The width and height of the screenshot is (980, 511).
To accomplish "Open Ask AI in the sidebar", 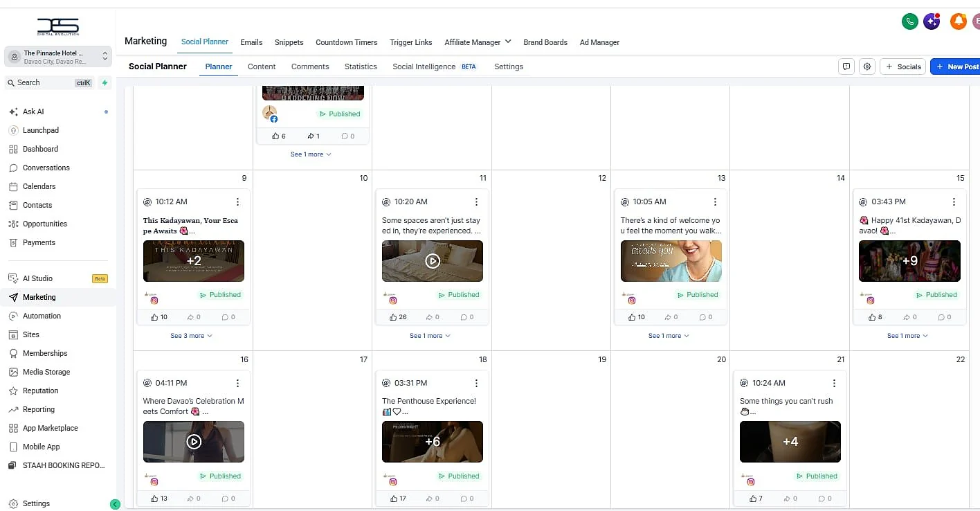I will point(33,111).
